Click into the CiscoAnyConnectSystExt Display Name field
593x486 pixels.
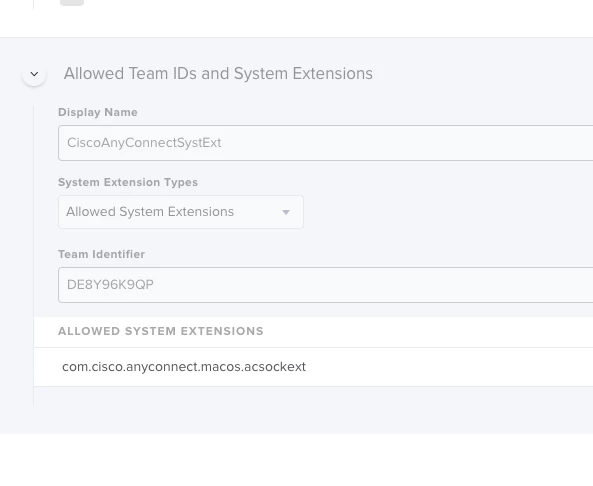325,143
